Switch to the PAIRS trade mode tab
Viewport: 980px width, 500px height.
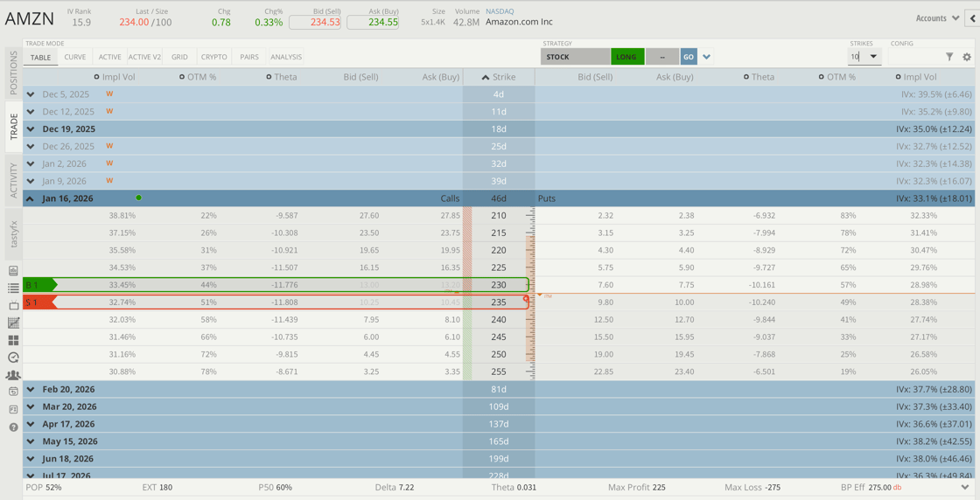coord(249,57)
